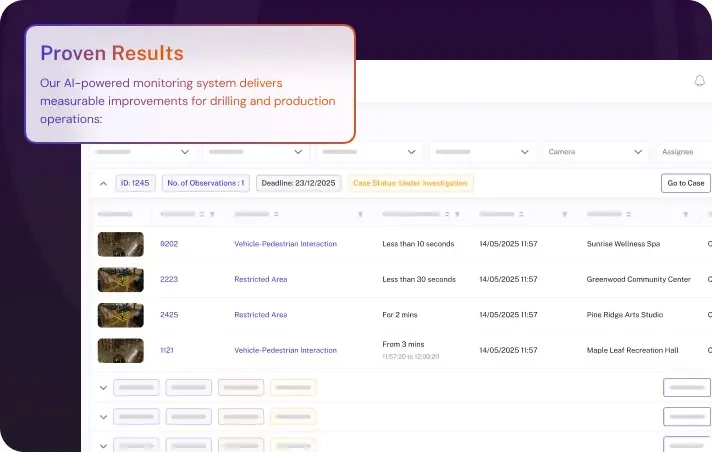
Task: Open observation ID 9202 link
Action: tap(169, 244)
